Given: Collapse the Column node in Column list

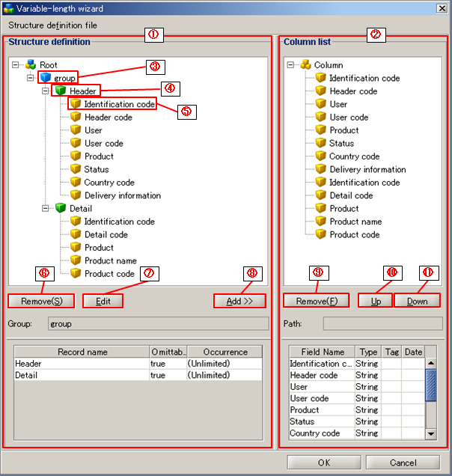Looking at the screenshot, I should coord(291,65).
